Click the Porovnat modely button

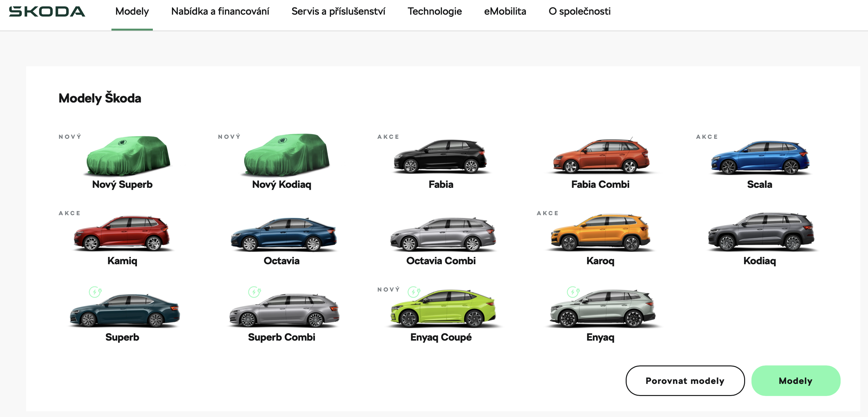685,381
